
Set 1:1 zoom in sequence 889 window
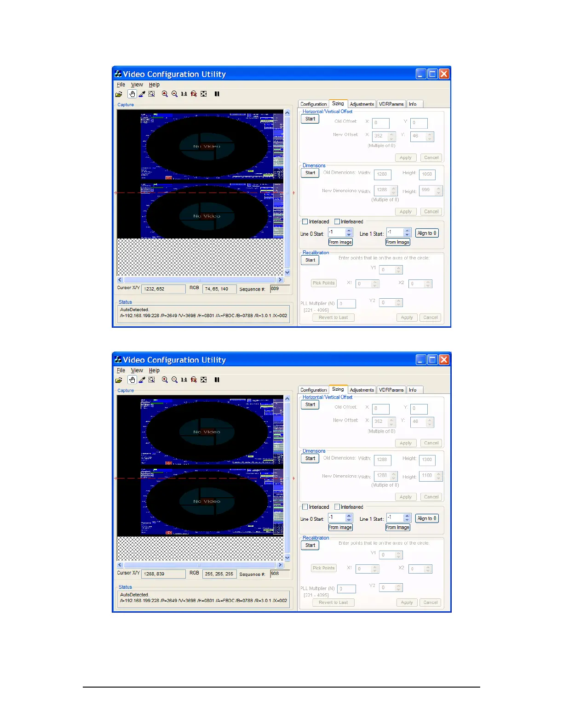coord(184,94)
